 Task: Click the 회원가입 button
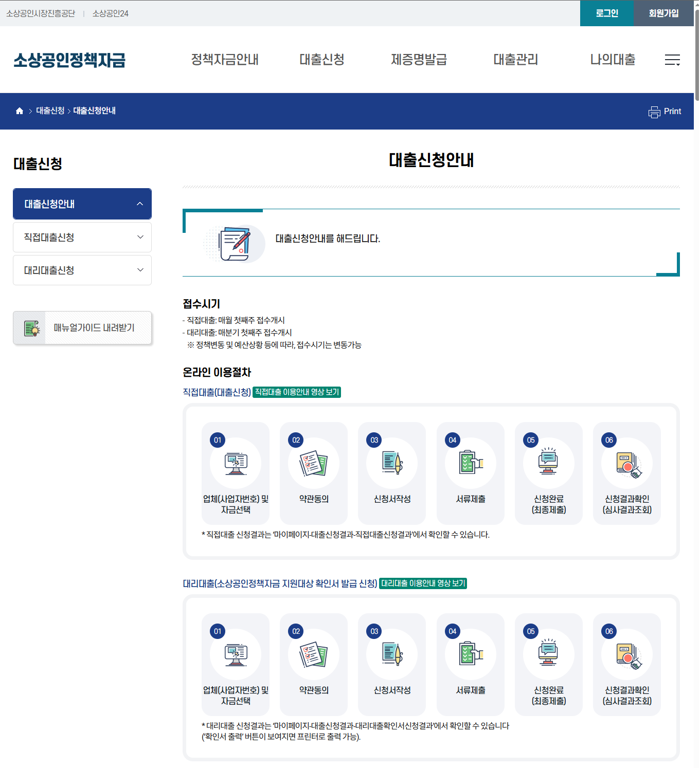663,13
